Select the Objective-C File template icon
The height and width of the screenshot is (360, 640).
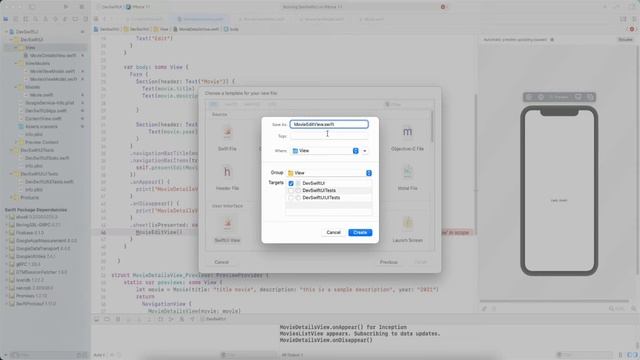(x=407, y=132)
